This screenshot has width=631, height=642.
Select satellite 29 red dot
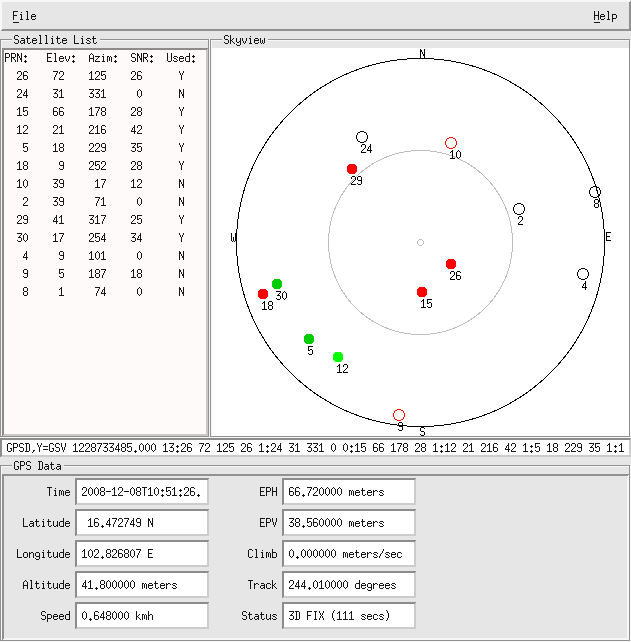tap(352, 169)
